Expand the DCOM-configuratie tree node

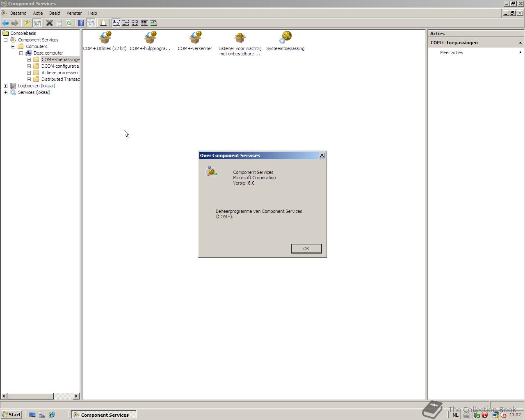[x=29, y=66]
